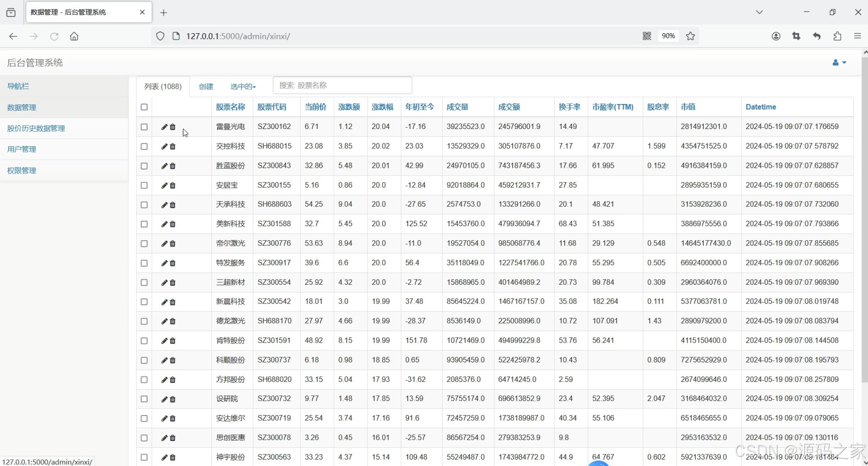Sort by 市盈率(TTM) column header
The image size is (868, 466).
613,107
